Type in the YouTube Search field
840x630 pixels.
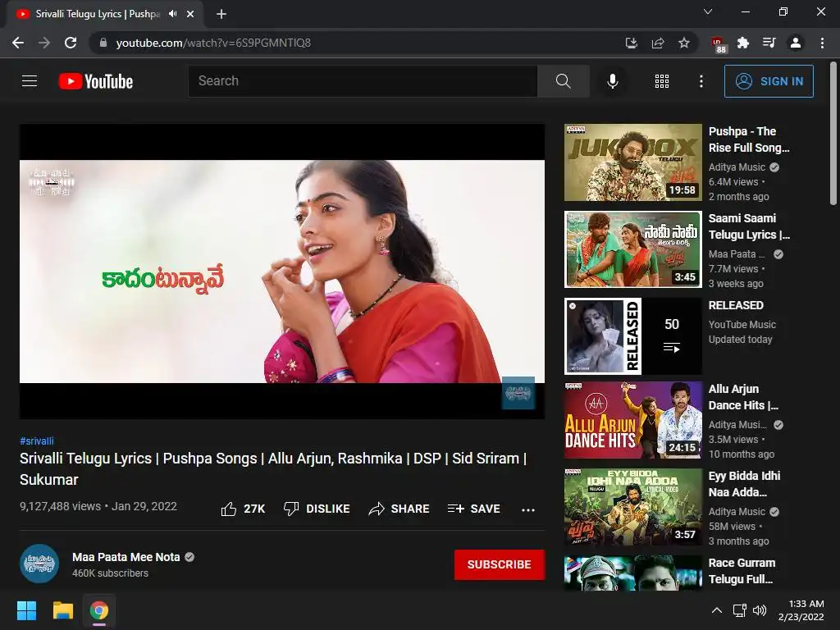click(363, 81)
